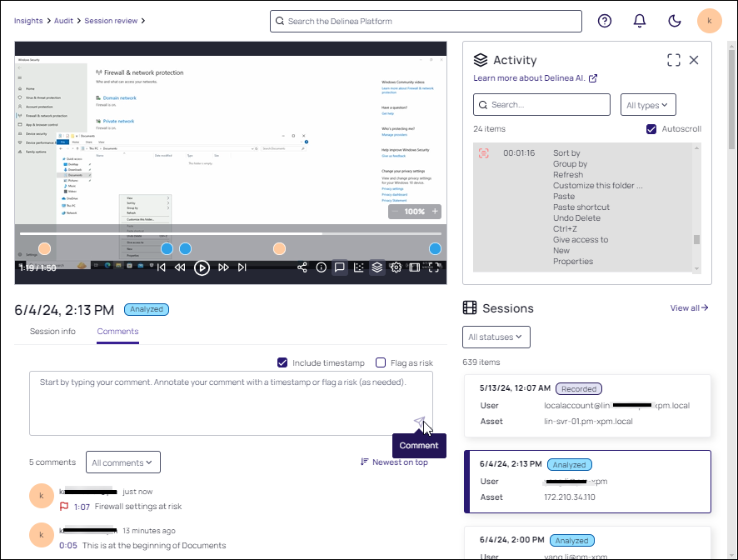Image resolution: width=738 pixels, height=560 pixels.
Task: Click the page vertical scrollbar
Action: (731, 99)
